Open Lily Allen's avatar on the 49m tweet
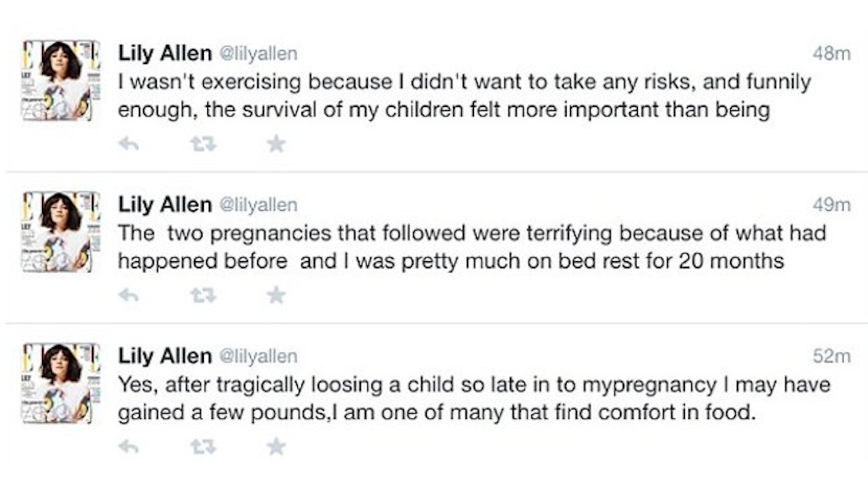The image size is (868, 488). 57,232
